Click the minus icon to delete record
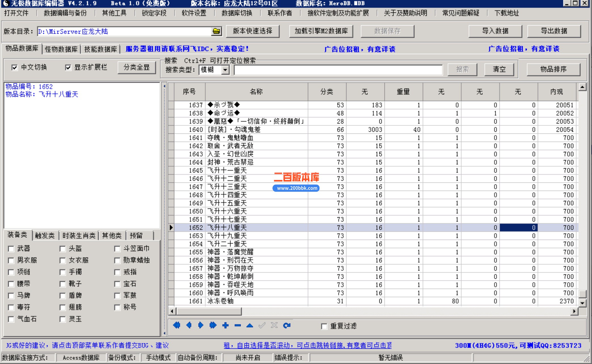 coord(238,325)
